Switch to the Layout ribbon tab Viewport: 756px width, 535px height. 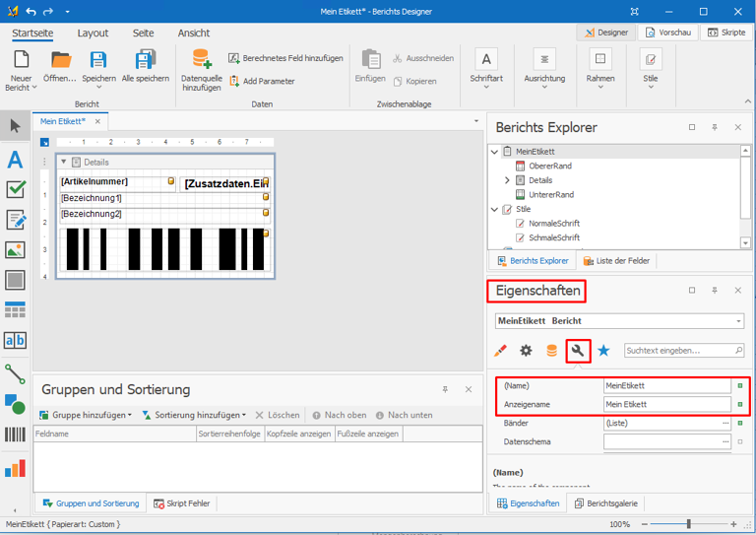pyautogui.click(x=93, y=33)
